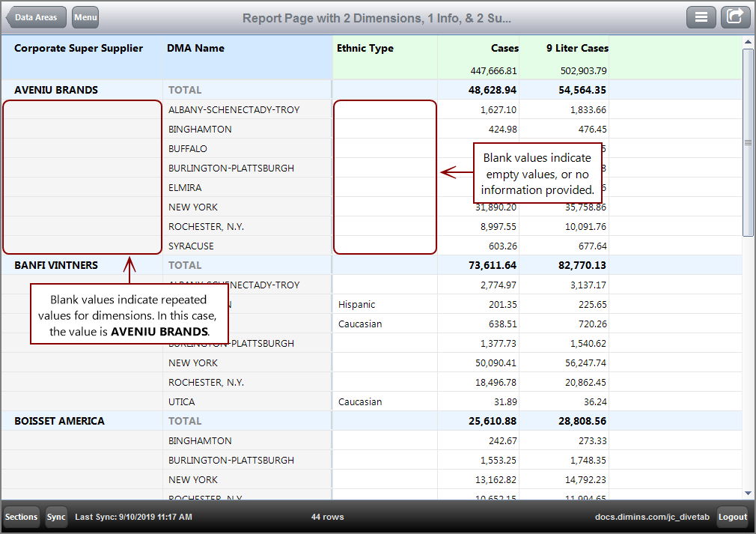Open the hamburger list menu icon
Image resolution: width=756 pixels, height=534 pixels.
[701, 17]
